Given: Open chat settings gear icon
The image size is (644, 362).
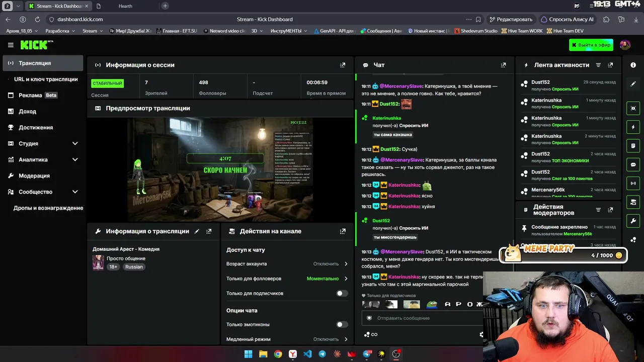Looking at the screenshot, I should point(481,334).
